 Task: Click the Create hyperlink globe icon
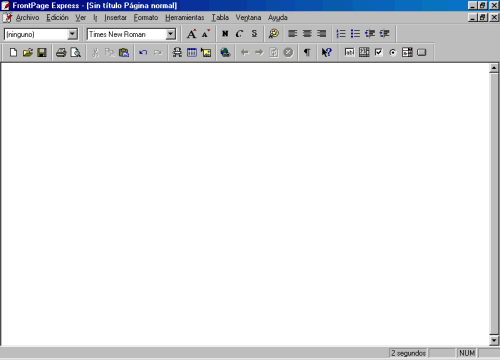coord(225,53)
